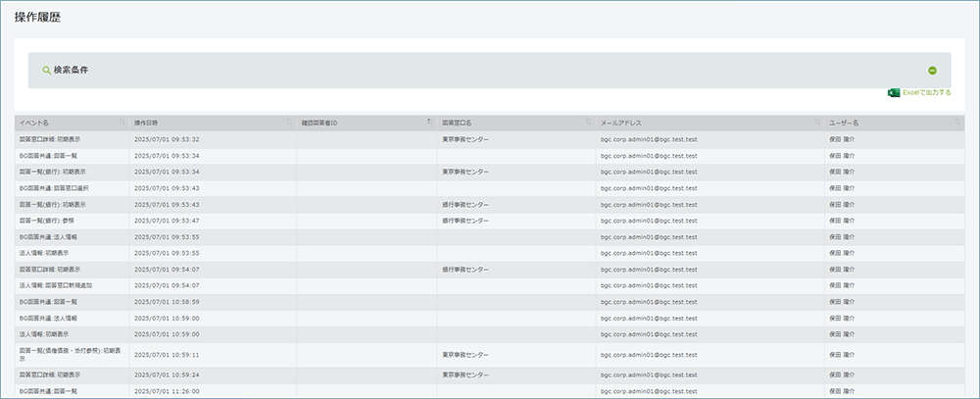Click the 操作履歴 page title
Screen dimensions: 980x399
click(39, 19)
